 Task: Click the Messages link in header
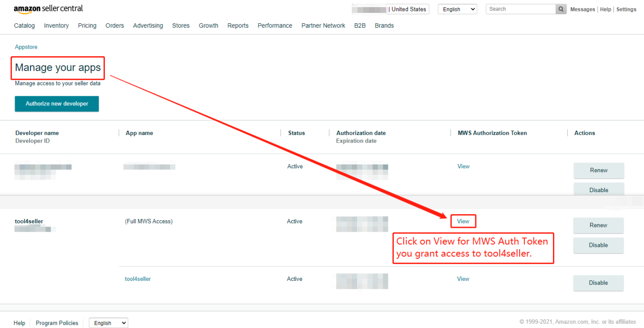tap(583, 10)
